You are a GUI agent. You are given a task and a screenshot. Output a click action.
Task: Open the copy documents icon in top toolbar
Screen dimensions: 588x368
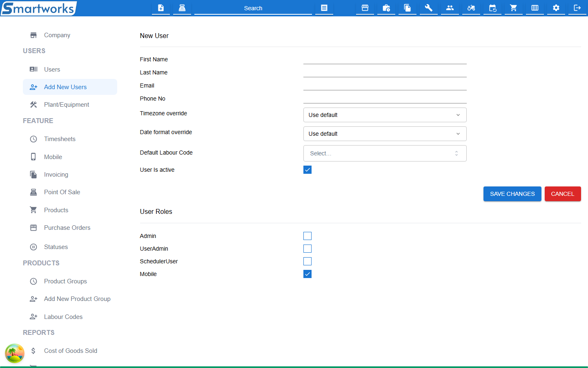point(408,8)
